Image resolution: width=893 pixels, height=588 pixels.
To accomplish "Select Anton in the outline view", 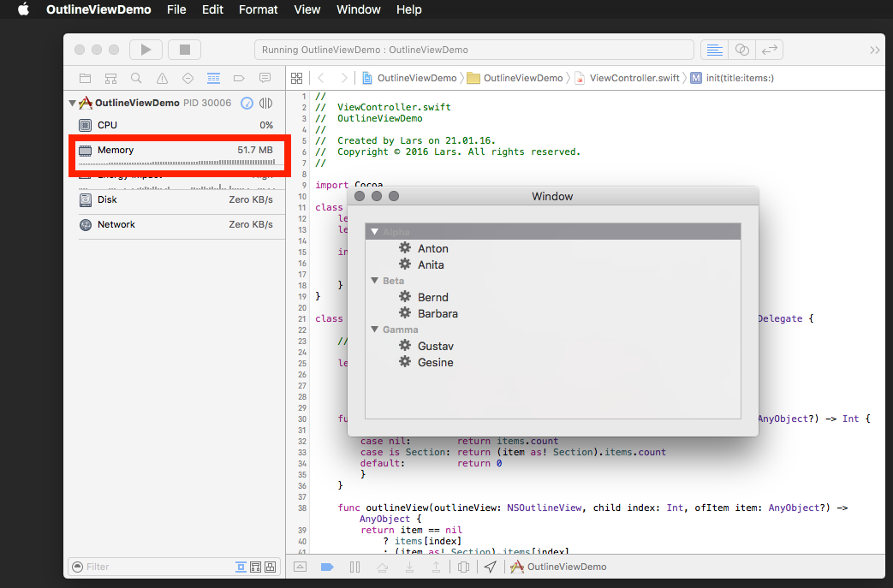I will point(433,249).
